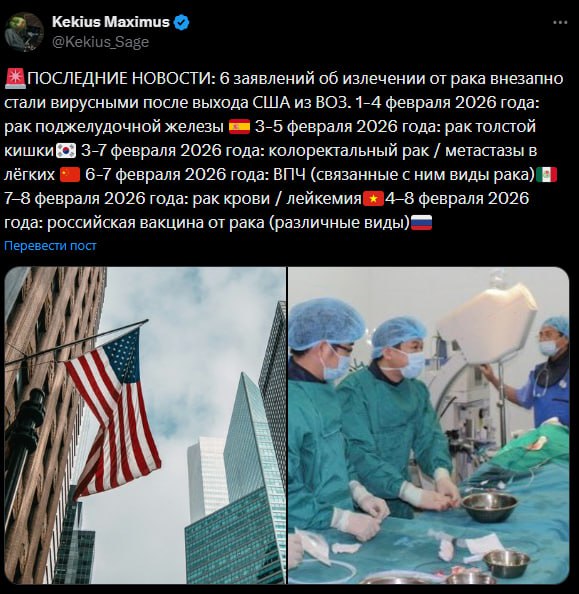Click the Russia flag emoji

click(x=421, y=222)
